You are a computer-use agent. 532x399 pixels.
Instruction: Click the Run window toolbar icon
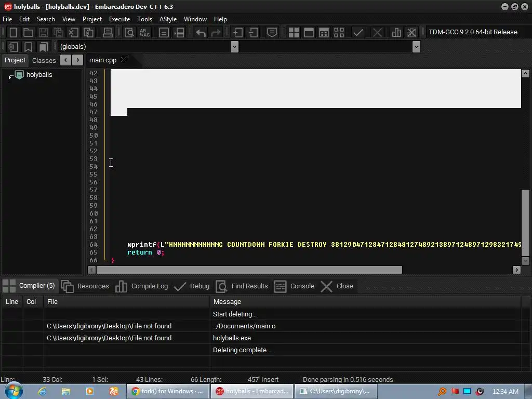pyautogui.click(x=309, y=33)
